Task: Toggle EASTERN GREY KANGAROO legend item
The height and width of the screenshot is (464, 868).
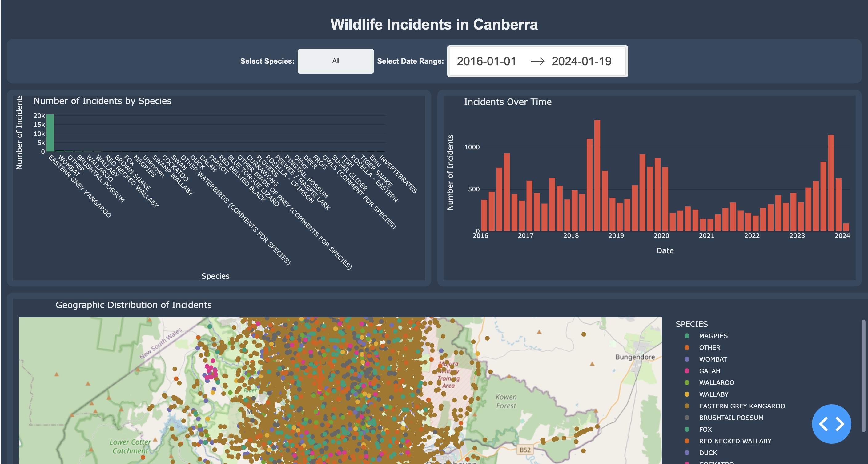Action: [741, 406]
